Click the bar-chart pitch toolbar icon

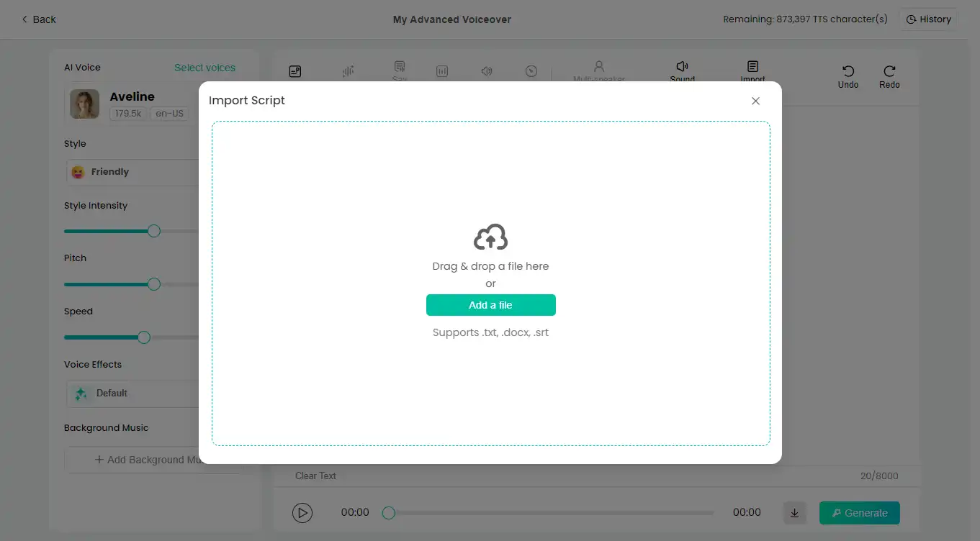(442, 71)
